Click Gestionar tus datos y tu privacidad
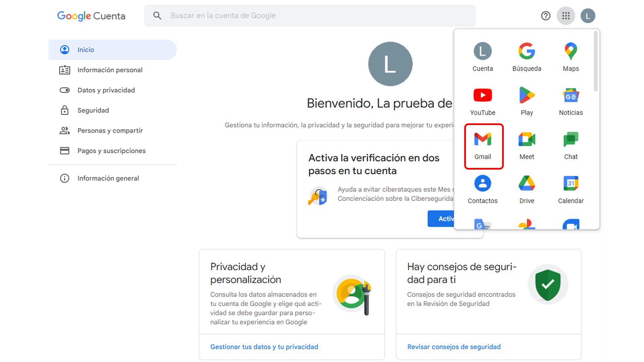644x362 pixels. pyautogui.click(x=264, y=347)
